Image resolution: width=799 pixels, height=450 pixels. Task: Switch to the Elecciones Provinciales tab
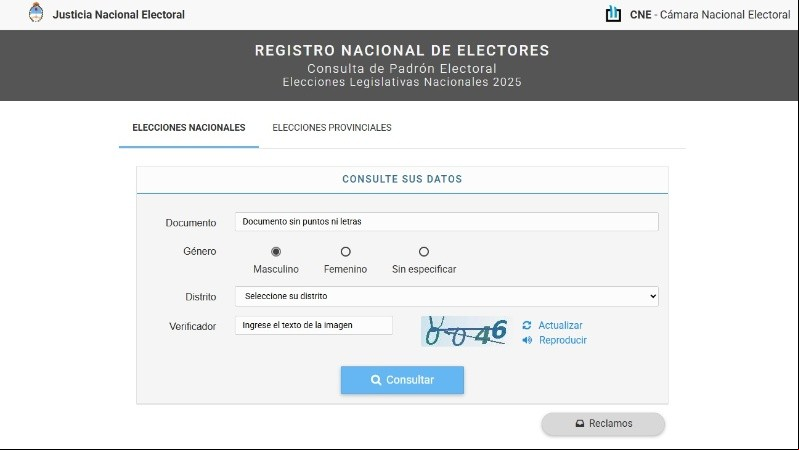tap(332, 128)
